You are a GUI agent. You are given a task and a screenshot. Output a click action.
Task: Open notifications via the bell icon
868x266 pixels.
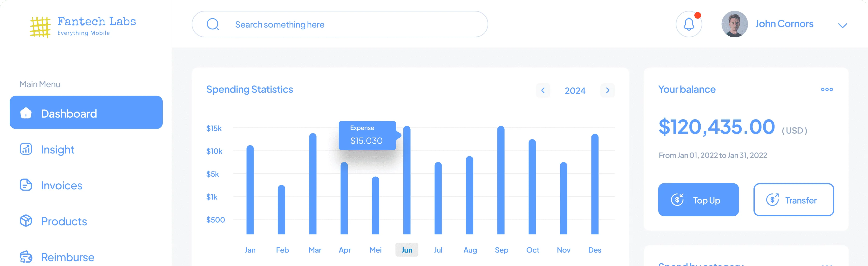pos(689,24)
